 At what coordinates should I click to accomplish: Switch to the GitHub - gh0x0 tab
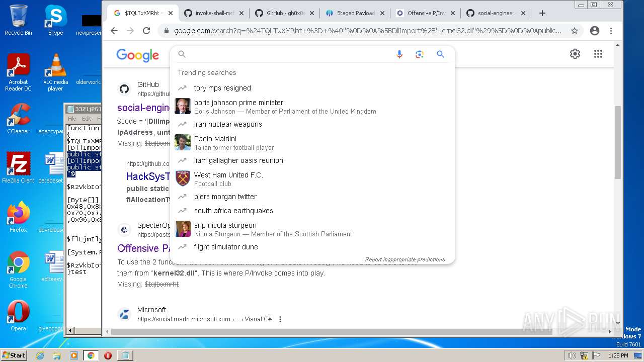click(286, 13)
